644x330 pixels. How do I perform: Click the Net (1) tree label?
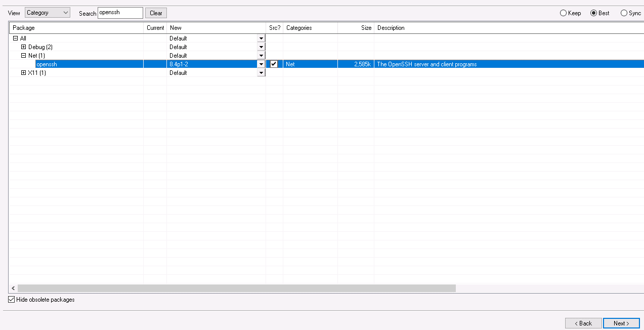[x=36, y=56]
